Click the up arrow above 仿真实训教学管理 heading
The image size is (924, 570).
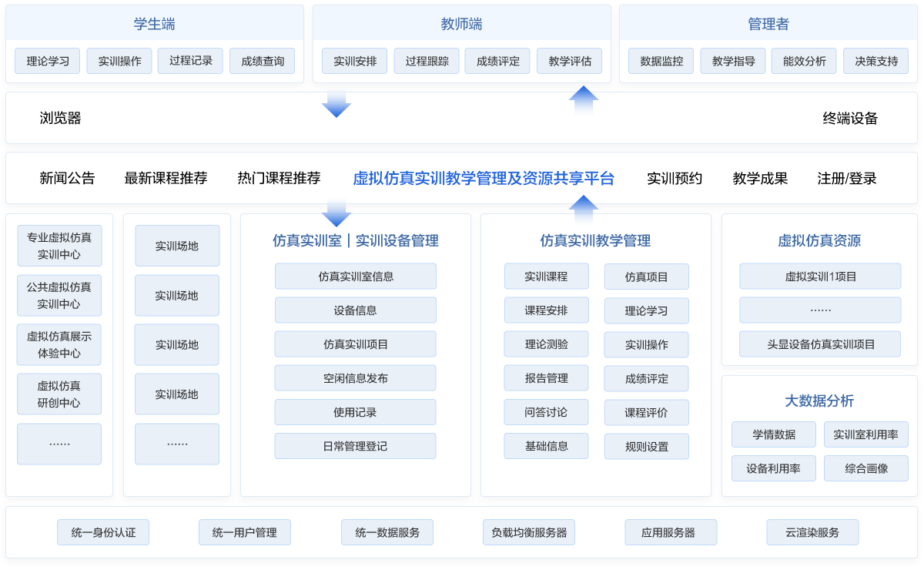click(583, 209)
